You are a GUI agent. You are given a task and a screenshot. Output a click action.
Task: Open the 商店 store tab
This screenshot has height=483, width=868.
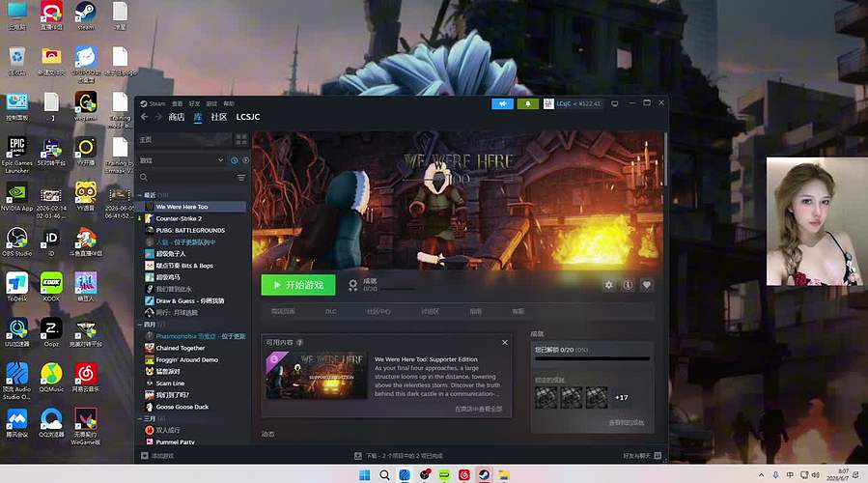coord(176,117)
